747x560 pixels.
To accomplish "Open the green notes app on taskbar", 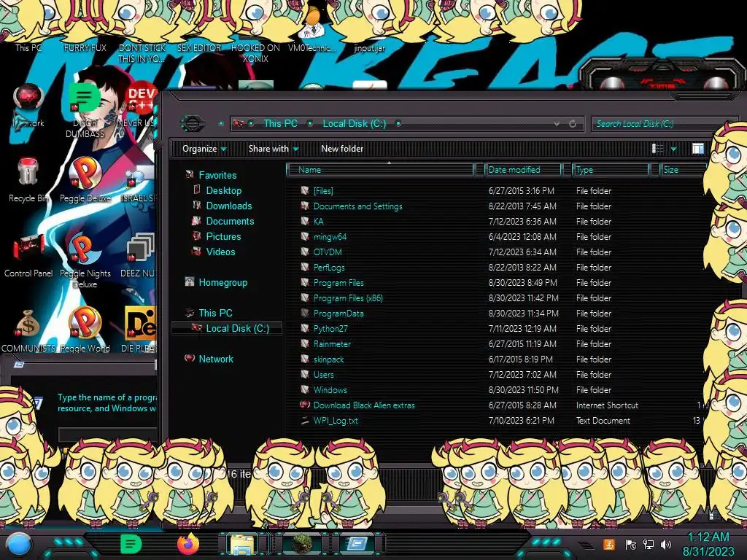I will coord(131,544).
